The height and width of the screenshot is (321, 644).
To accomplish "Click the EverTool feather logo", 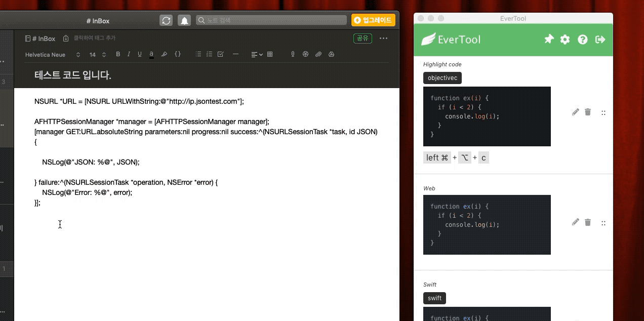I will pos(428,39).
